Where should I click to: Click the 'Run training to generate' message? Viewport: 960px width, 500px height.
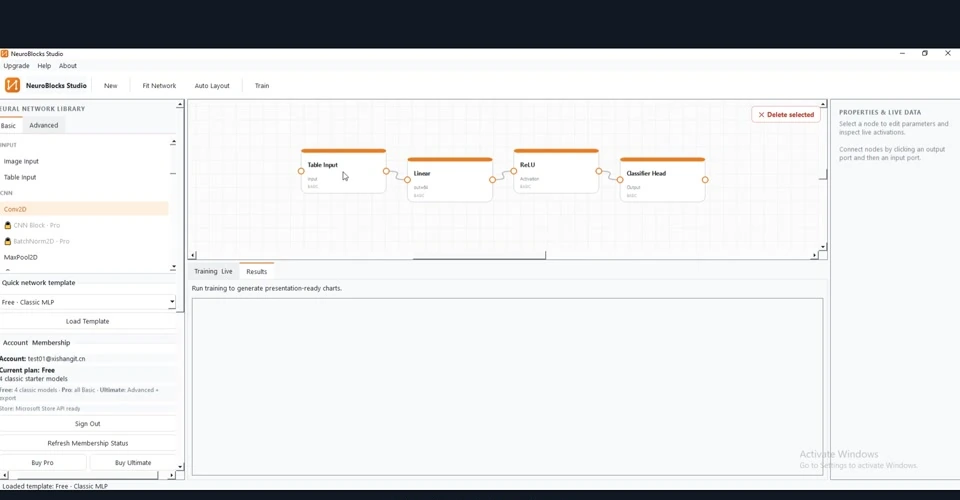(x=266, y=288)
